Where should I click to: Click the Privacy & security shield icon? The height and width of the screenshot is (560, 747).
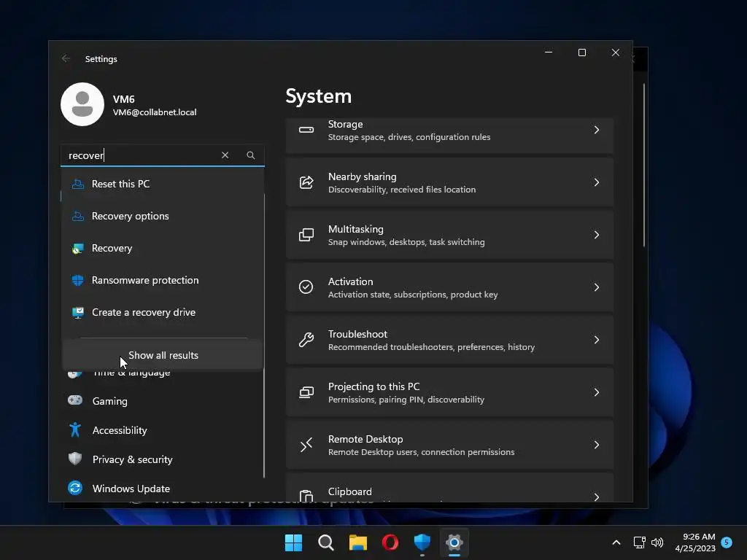(x=75, y=459)
